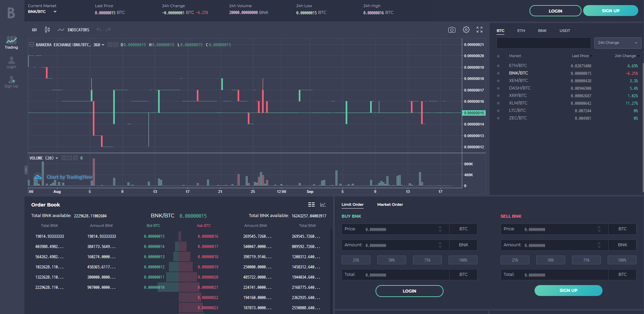Click the top LOGIN button
Screen dimensions: 644x314
(x=555, y=11)
